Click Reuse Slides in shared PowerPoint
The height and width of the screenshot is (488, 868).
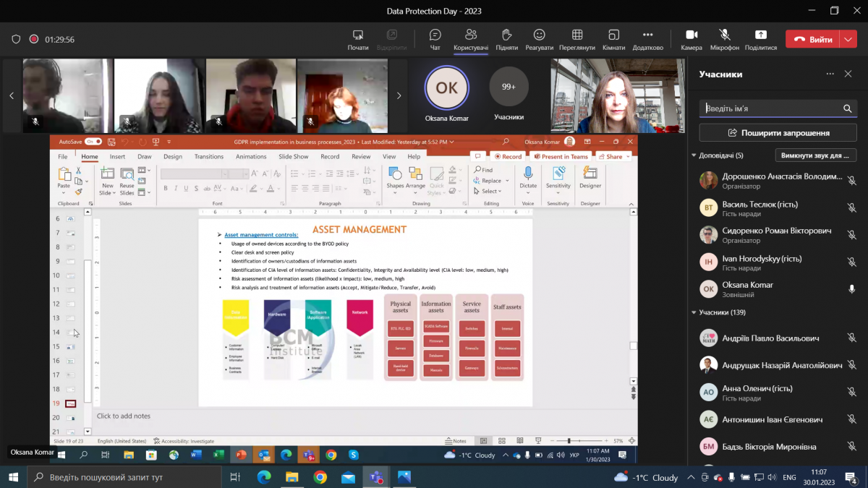[x=127, y=181]
